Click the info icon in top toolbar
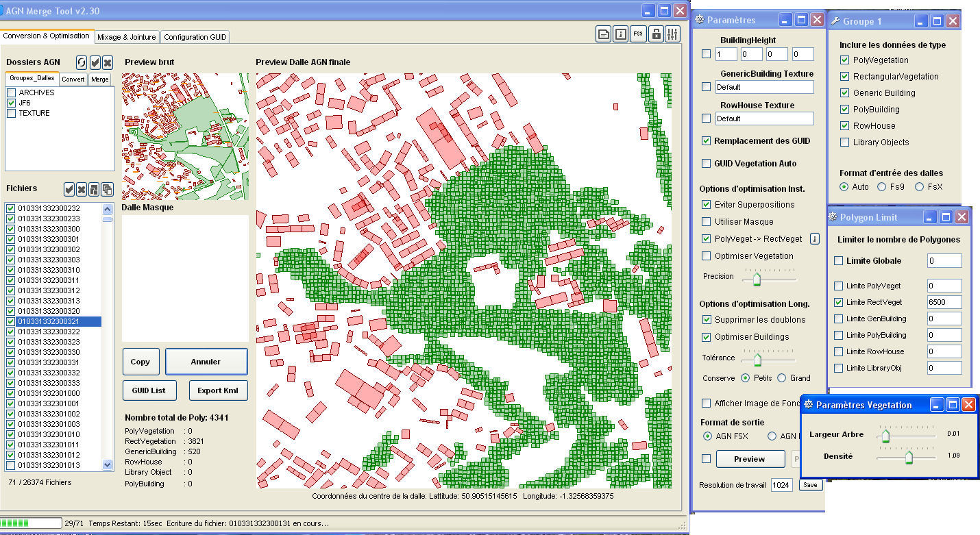Image resolution: width=980 pixels, height=535 pixels. pos(620,34)
